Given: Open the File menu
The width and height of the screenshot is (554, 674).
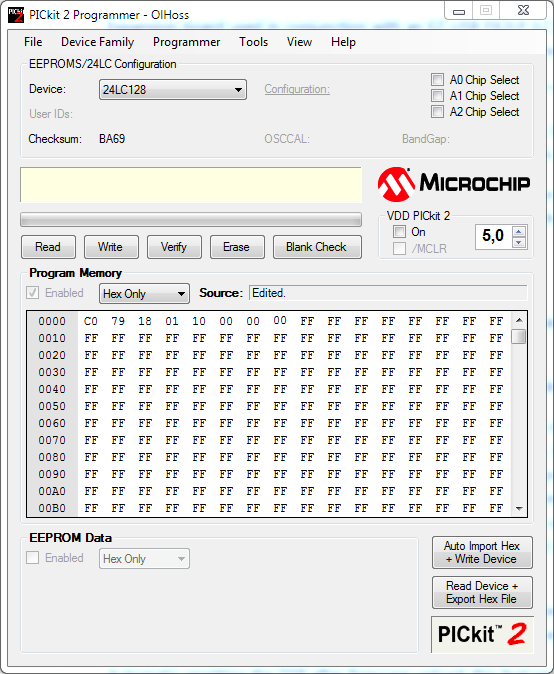Looking at the screenshot, I should point(33,42).
